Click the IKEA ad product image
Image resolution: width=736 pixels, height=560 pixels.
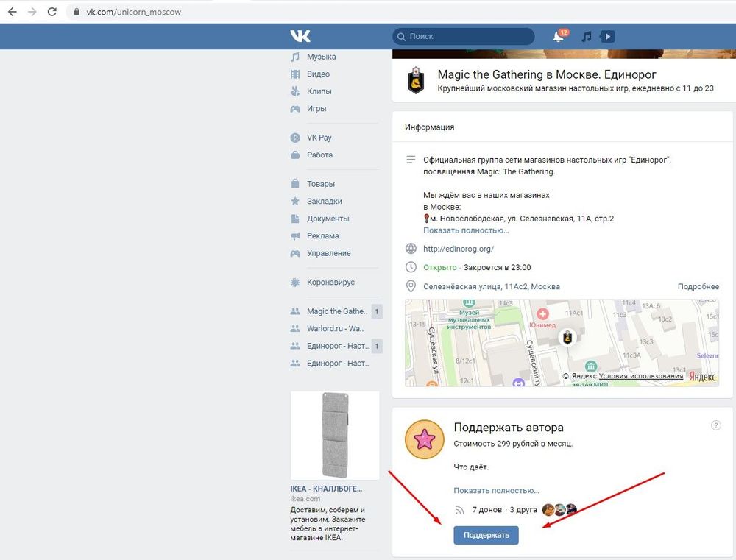pos(335,435)
